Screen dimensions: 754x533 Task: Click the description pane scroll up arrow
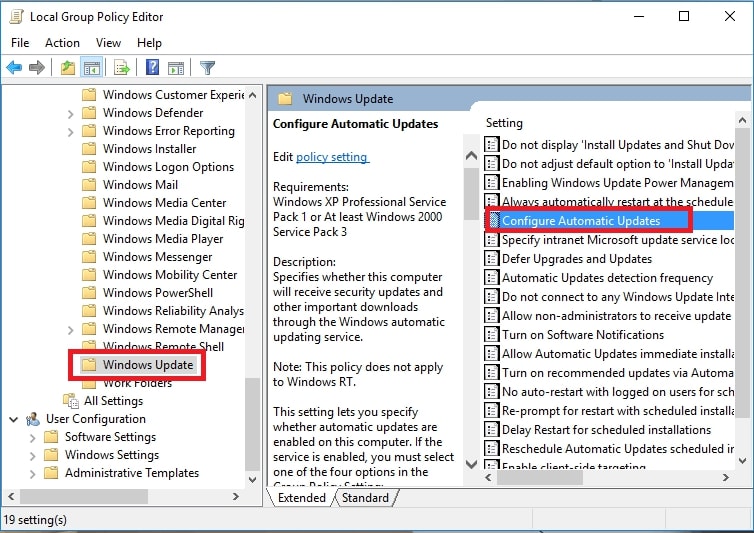tap(472, 155)
